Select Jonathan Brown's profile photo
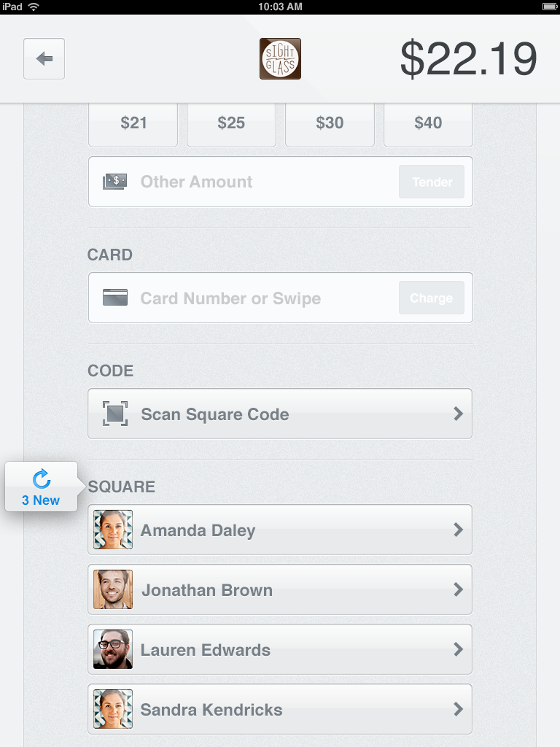The image size is (560, 747). click(113, 589)
